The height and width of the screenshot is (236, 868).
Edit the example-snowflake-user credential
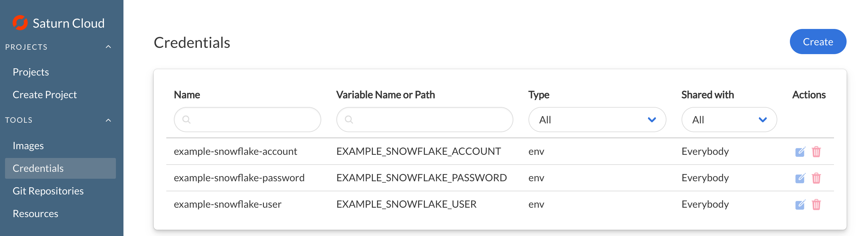800,205
